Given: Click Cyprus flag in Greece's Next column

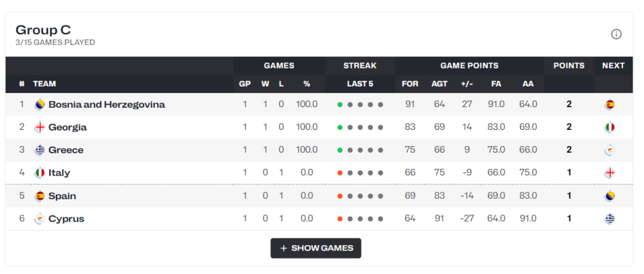Looking at the screenshot, I should click(609, 150).
